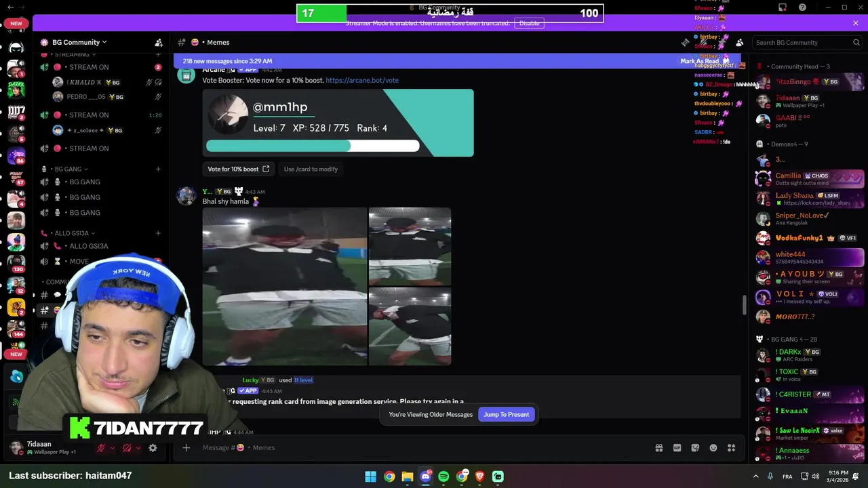Click the Windows Start button
The image size is (868, 488).
pyautogui.click(x=370, y=476)
